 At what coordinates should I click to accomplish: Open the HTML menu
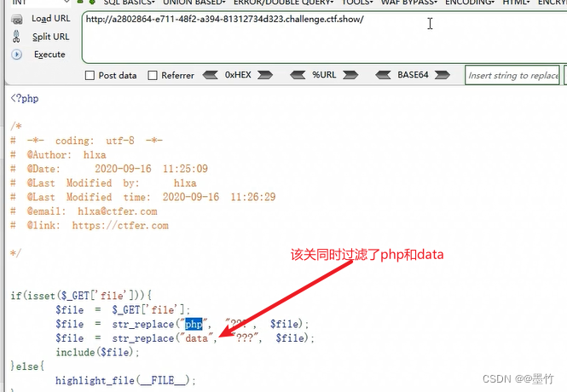(x=517, y=3)
